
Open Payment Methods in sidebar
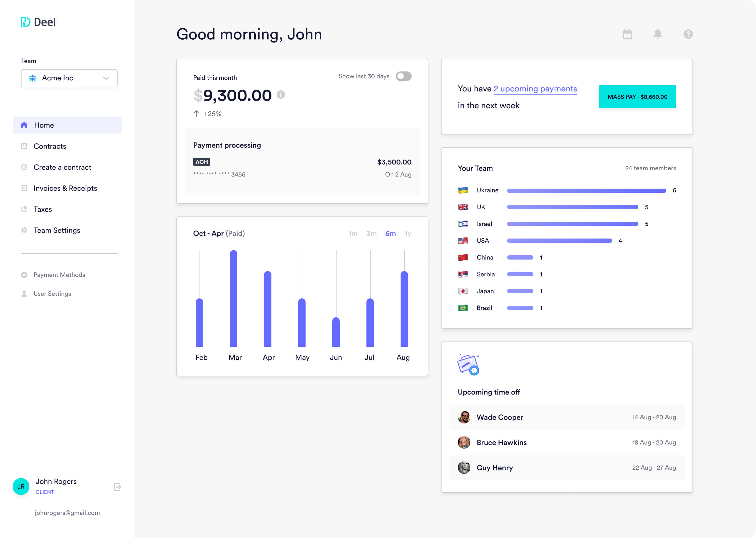click(59, 275)
